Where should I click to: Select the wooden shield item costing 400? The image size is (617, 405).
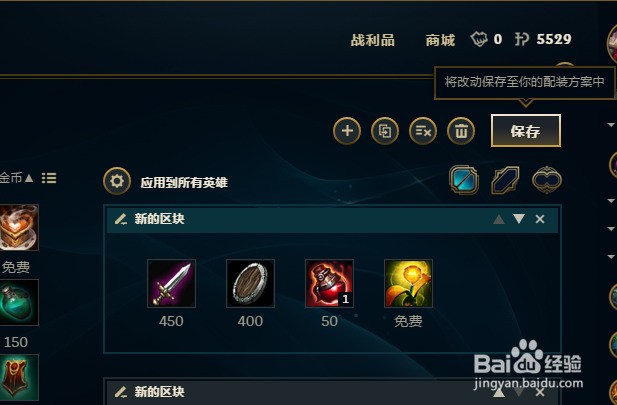click(x=250, y=283)
